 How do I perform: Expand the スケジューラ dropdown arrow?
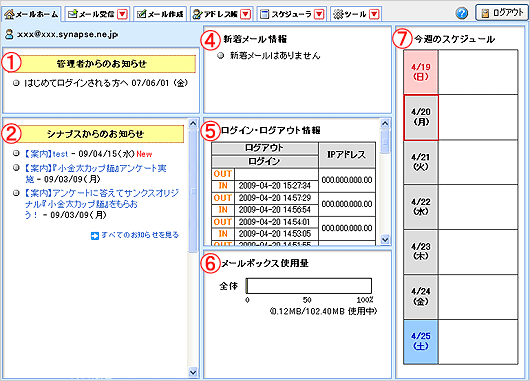tap(319, 14)
